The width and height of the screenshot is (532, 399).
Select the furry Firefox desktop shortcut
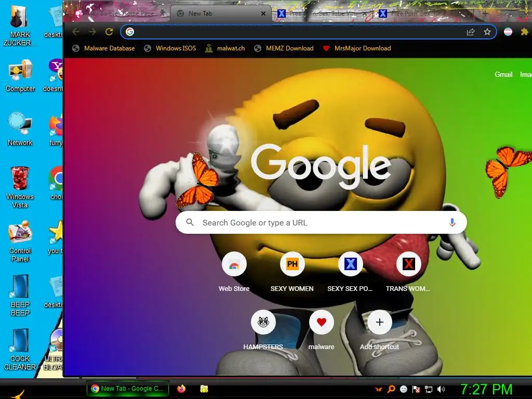tap(56, 130)
